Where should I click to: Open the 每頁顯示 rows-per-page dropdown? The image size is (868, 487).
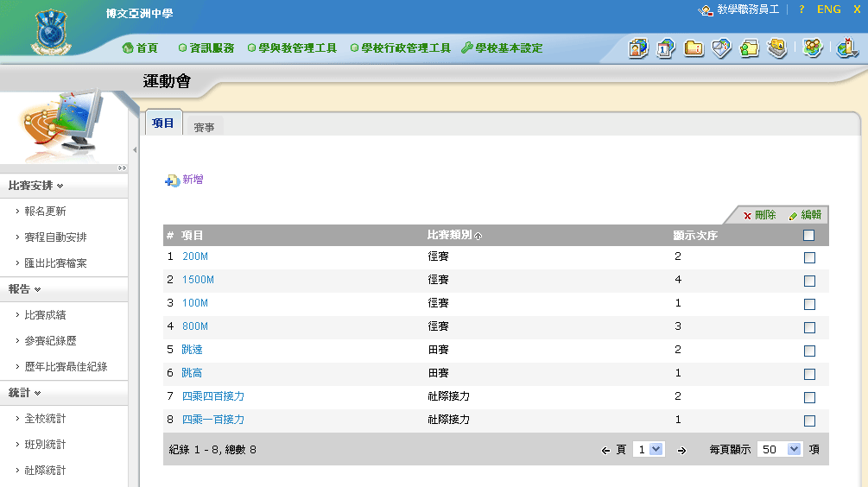(x=780, y=449)
